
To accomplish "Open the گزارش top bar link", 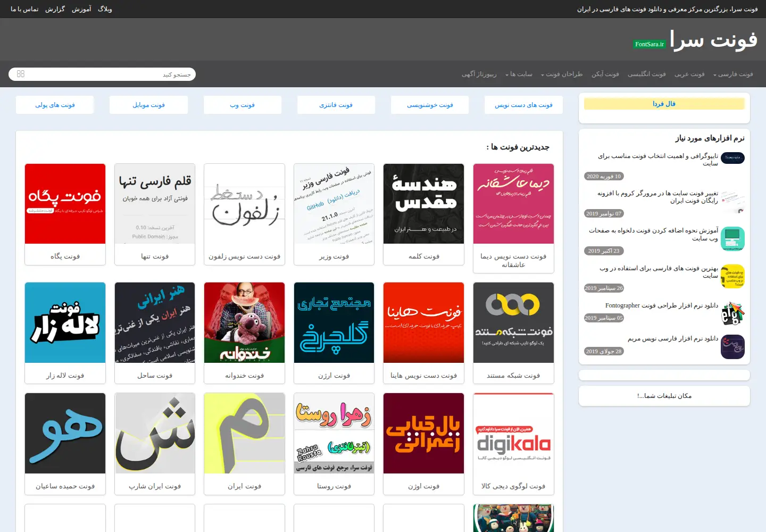I will (55, 9).
